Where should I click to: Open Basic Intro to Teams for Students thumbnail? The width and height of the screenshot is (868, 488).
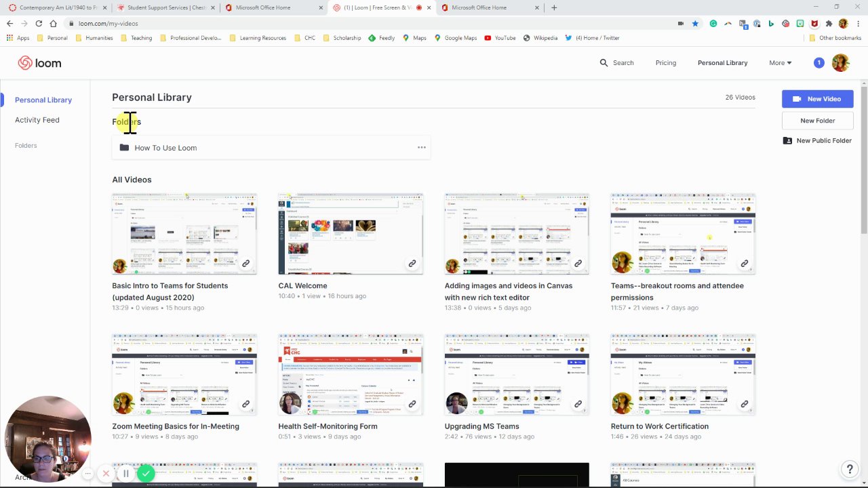[184, 234]
